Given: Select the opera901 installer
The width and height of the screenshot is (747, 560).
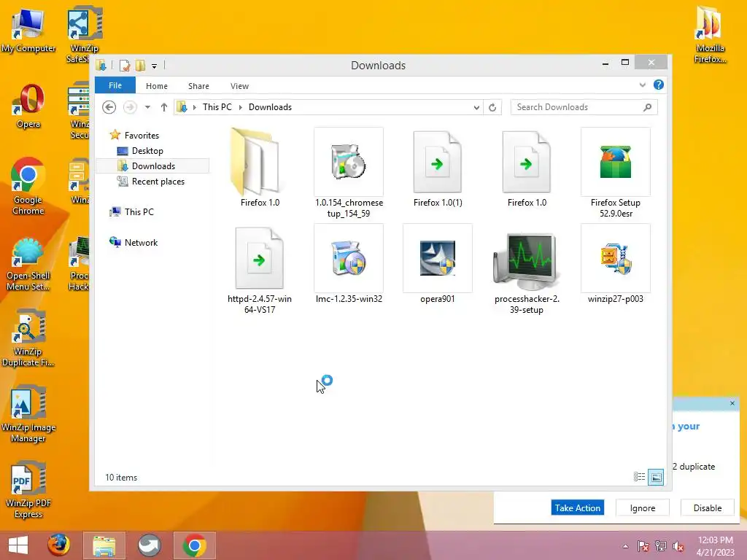Looking at the screenshot, I should click(x=438, y=264).
